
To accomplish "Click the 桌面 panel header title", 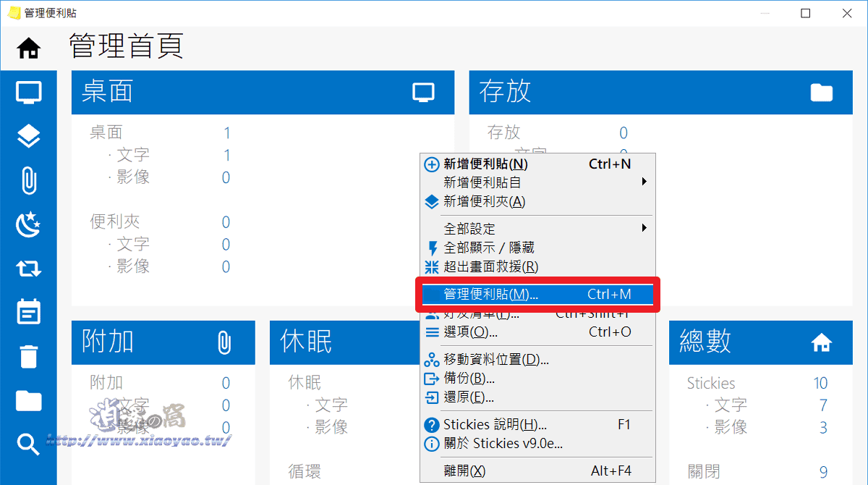I will coord(107,92).
